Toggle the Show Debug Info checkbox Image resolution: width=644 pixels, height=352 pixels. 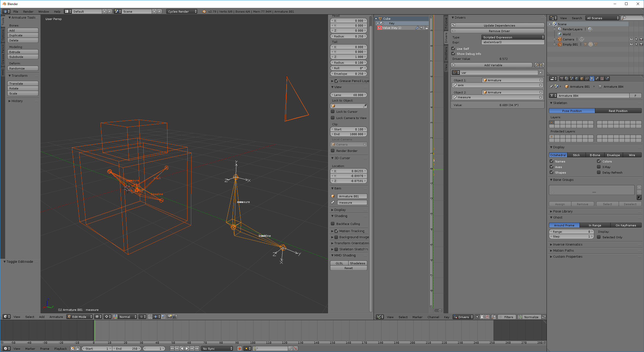click(453, 54)
